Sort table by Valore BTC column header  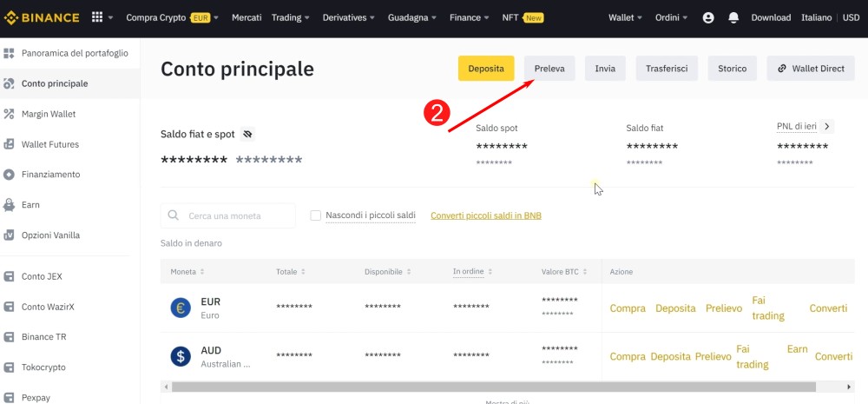coord(564,272)
